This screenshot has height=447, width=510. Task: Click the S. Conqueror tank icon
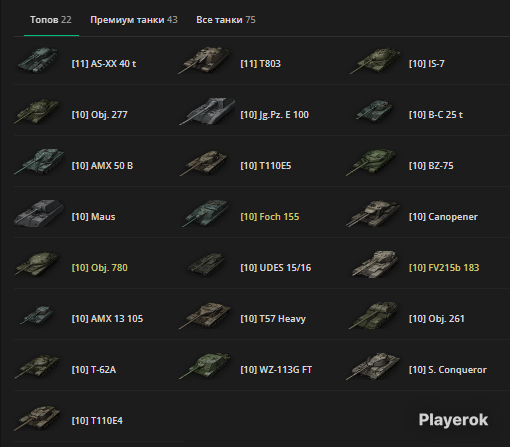tap(373, 366)
